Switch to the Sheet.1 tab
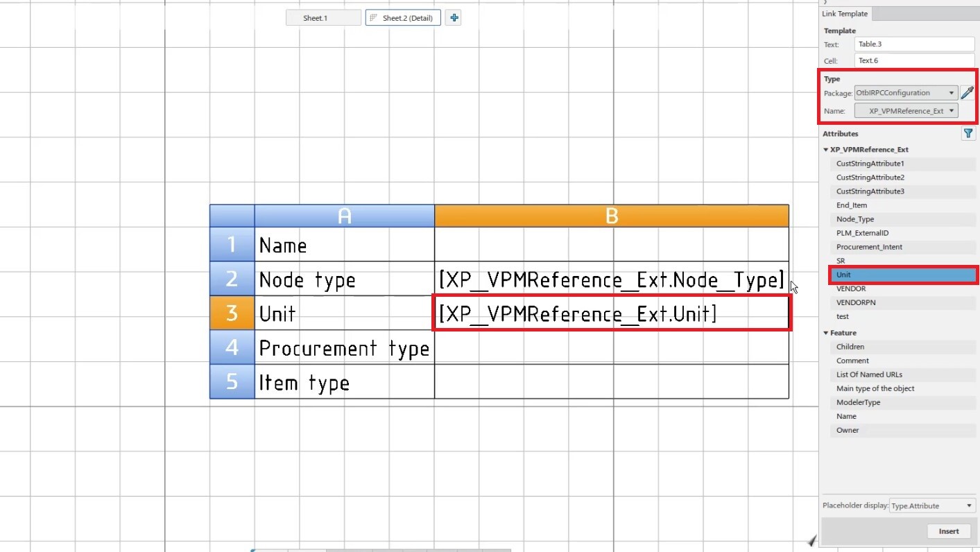 point(323,18)
